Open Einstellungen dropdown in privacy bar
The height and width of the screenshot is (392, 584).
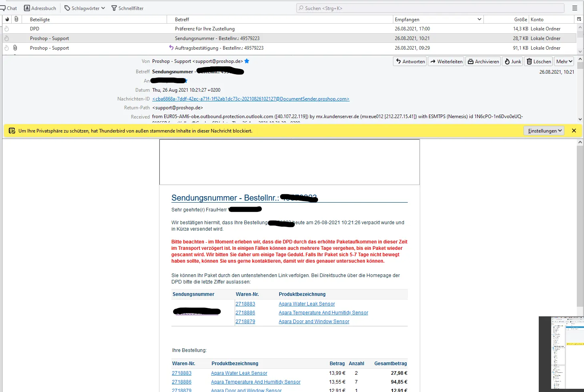pyautogui.click(x=544, y=131)
